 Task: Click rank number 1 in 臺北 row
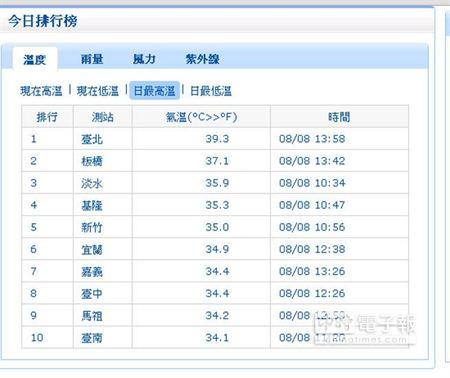click(34, 139)
